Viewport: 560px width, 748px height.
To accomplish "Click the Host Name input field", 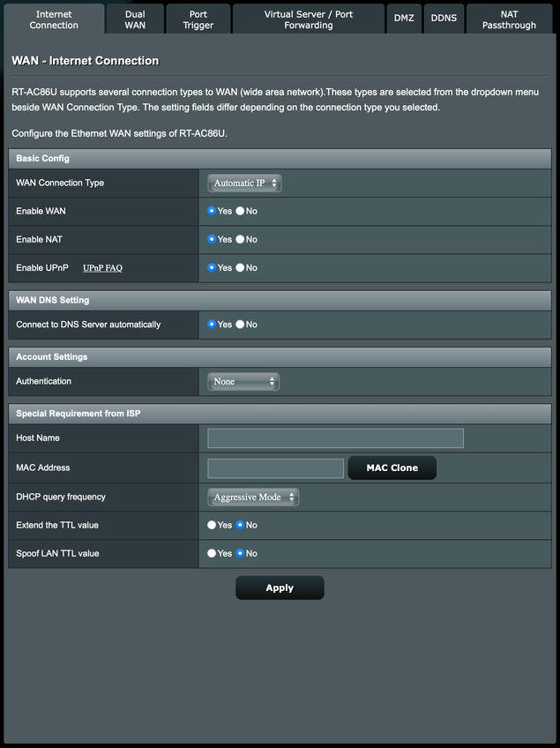I will [x=335, y=438].
